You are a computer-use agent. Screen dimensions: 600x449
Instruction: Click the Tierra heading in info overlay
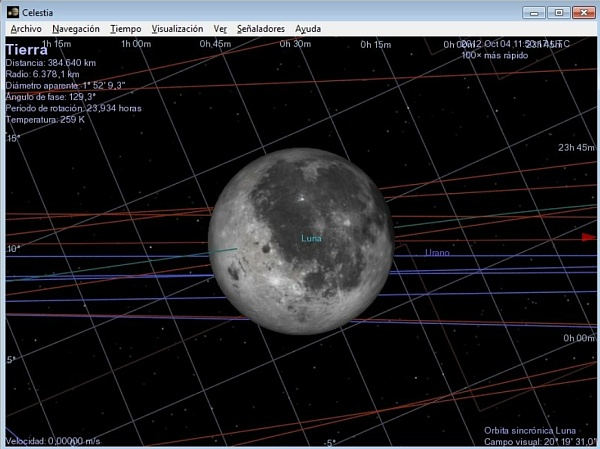tap(26, 50)
